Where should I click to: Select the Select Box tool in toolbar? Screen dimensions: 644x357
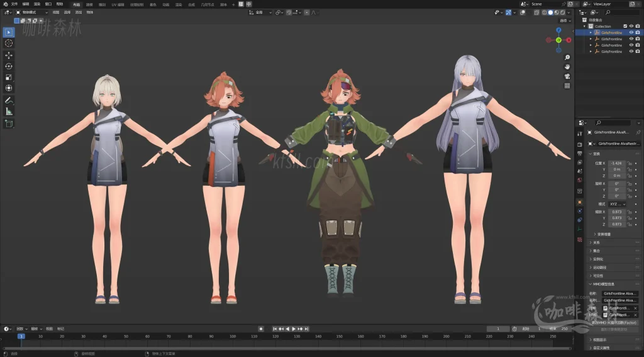[9, 32]
